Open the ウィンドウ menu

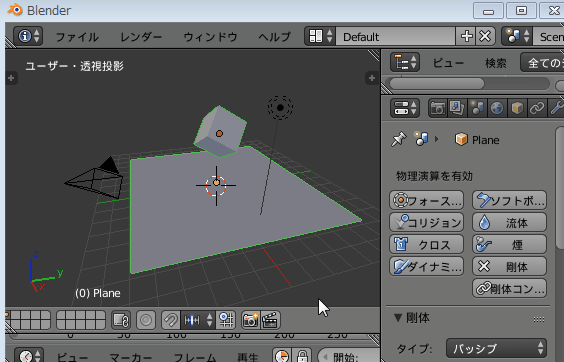point(210,37)
